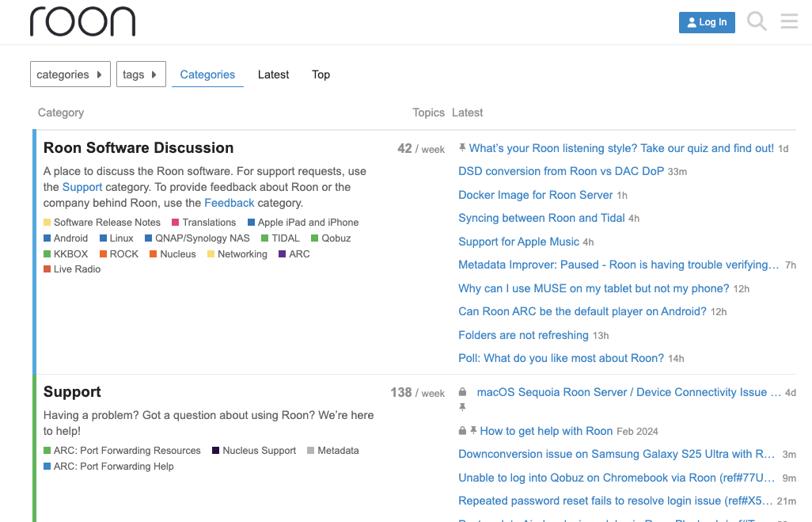The image size is (812, 522).
Task: Open Repeated password reset fails topic
Action: click(616, 501)
